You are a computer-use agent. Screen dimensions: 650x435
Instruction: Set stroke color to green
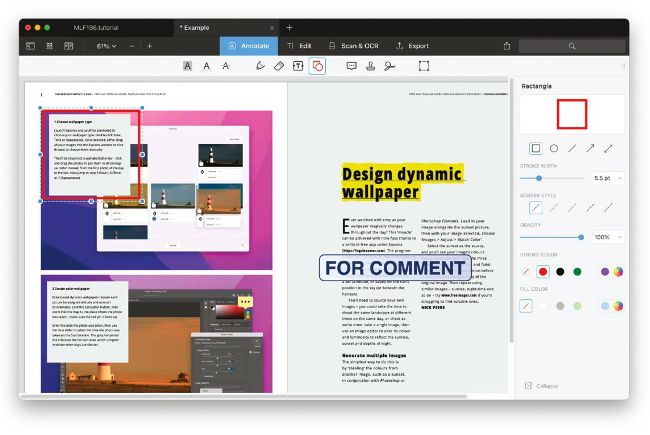click(577, 271)
